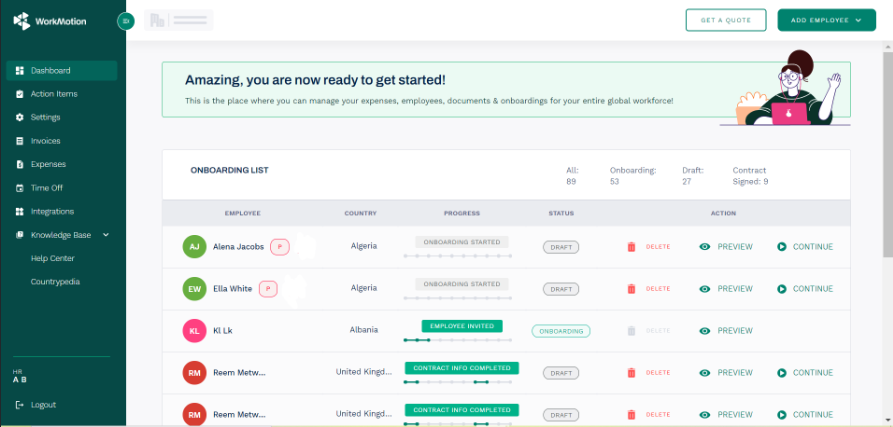Click the trash icon for Alena Jacobs
Image resolution: width=893 pixels, height=427 pixels.
click(x=631, y=247)
